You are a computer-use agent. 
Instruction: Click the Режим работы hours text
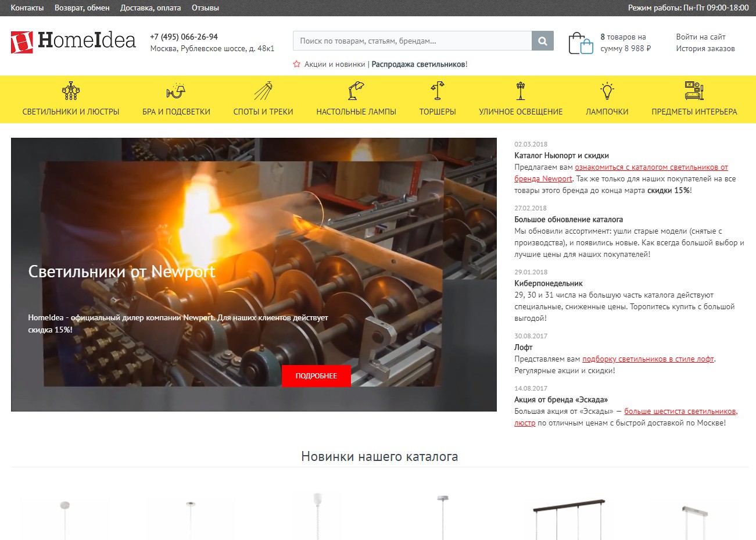(689, 8)
